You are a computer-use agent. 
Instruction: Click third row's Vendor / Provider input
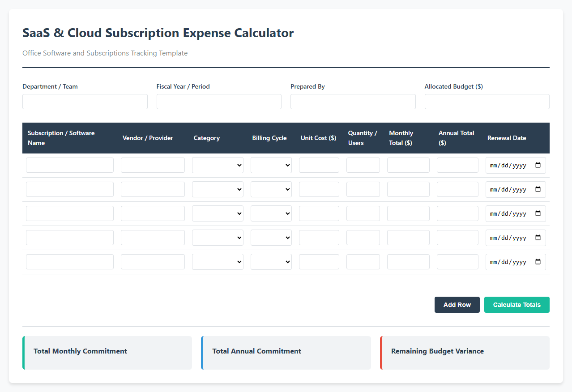coord(153,213)
